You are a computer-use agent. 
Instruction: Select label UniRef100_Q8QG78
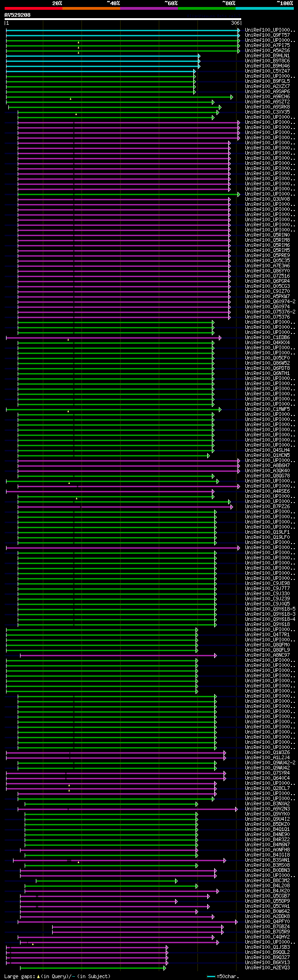pos(267,476)
